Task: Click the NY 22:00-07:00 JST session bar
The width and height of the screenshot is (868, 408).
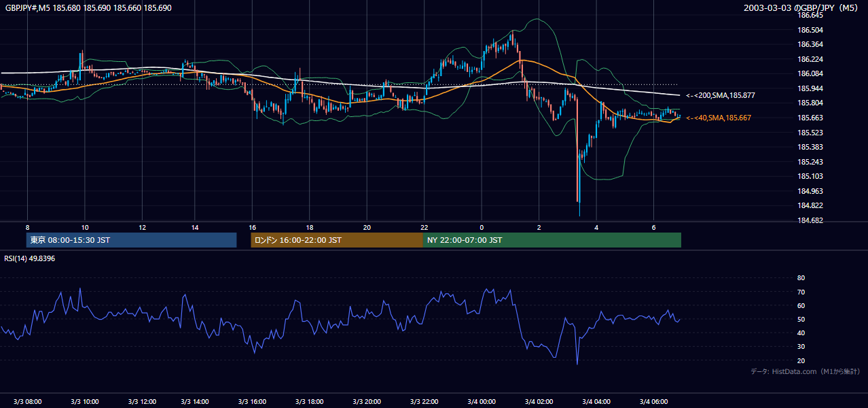Action: [x=552, y=240]
